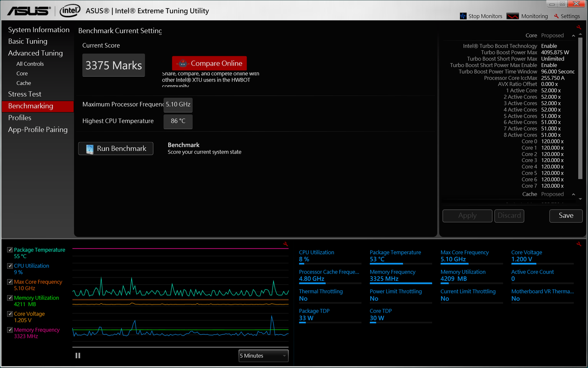Image resolution: width=588 pixels, height=368 pixels.
Task: Click the Discard button
Action: point(509,216)
